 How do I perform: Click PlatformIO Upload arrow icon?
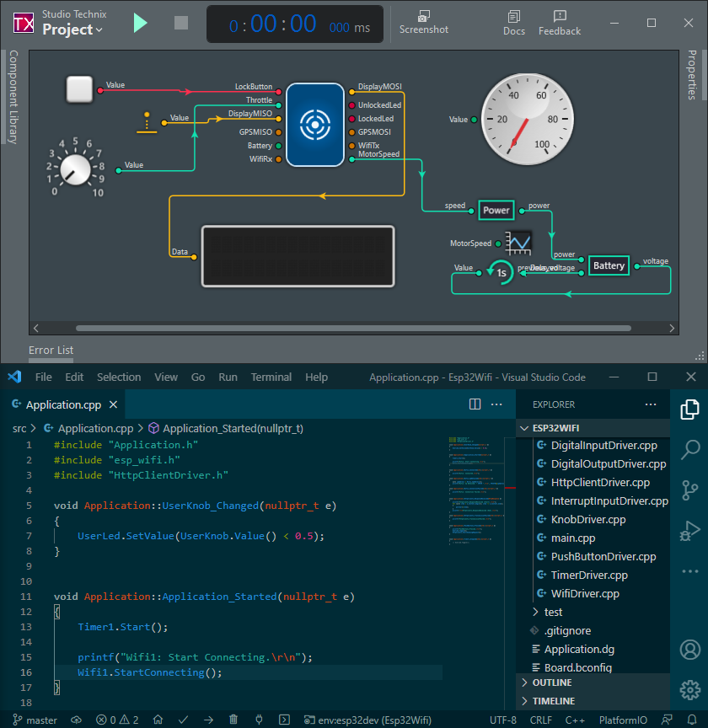208,720
